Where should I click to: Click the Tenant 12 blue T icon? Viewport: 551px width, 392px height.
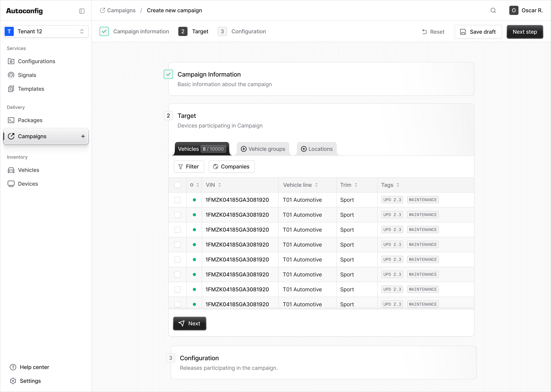point(9,31)
